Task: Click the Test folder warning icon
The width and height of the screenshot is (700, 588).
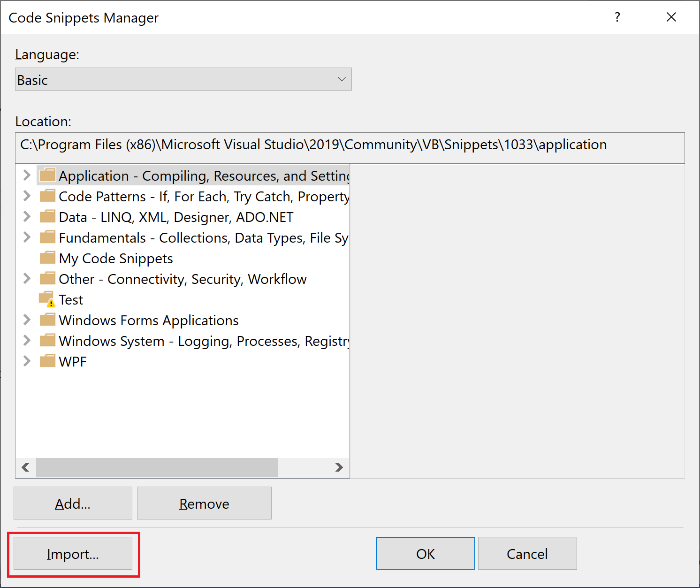Action: (x=47, y=299)
